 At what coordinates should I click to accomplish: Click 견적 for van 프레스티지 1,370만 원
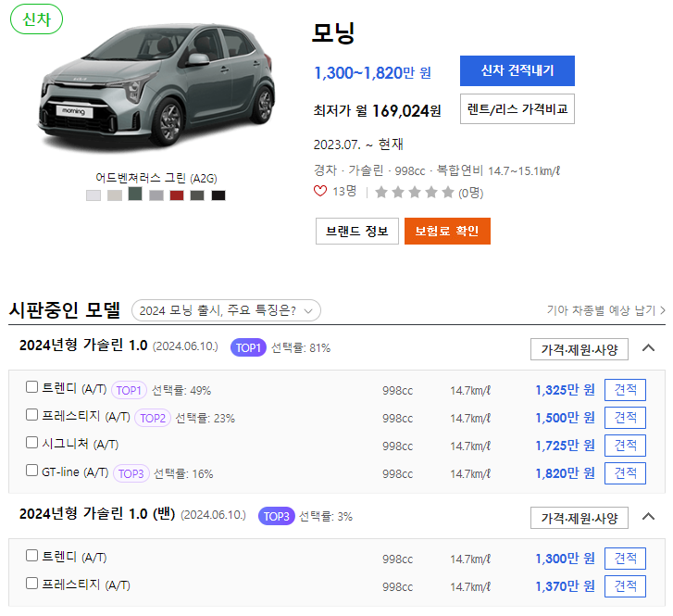click(625, 586)
